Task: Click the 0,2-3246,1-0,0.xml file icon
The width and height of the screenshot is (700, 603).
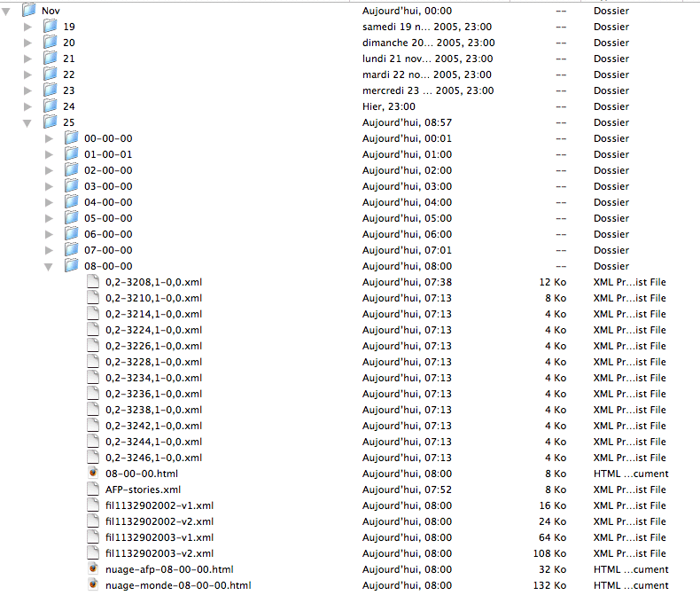Action: pos(93,457)
